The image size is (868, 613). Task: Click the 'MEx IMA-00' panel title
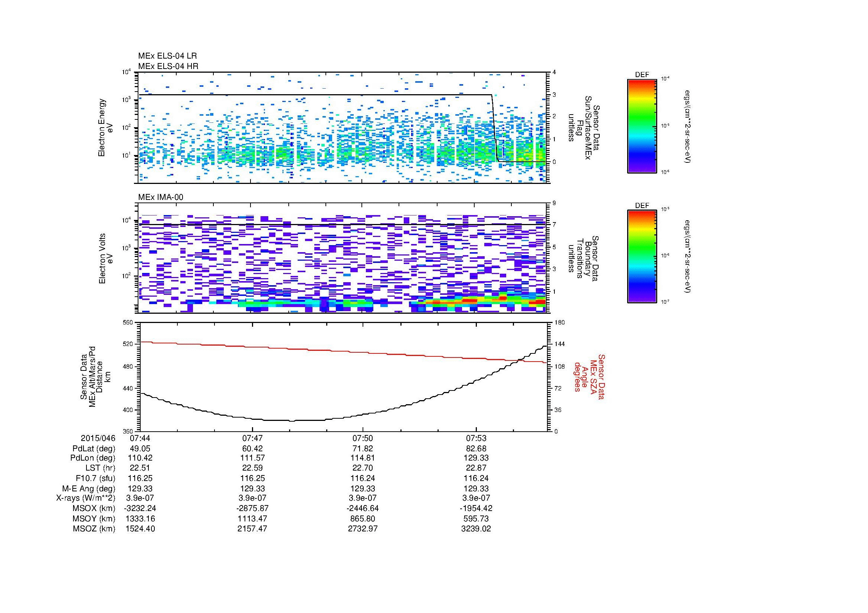161,197
